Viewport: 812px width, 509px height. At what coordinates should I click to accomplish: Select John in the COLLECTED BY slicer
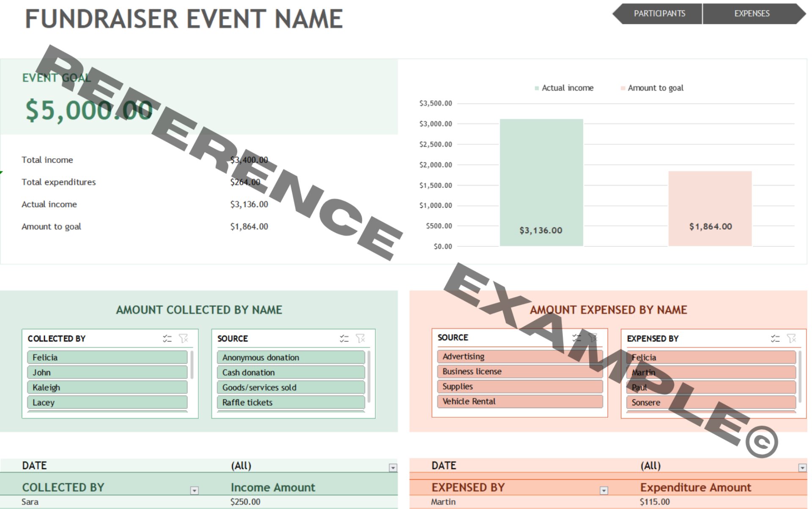pos(107,372)
